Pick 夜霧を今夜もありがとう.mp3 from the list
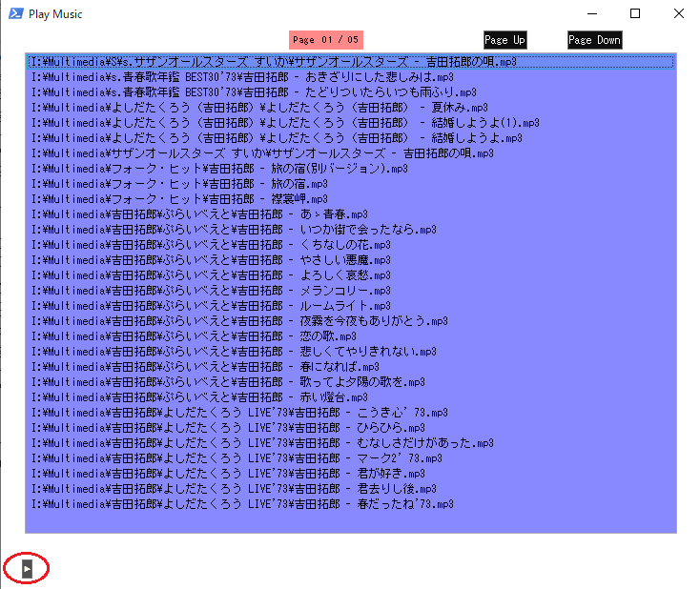 [238, 321]
